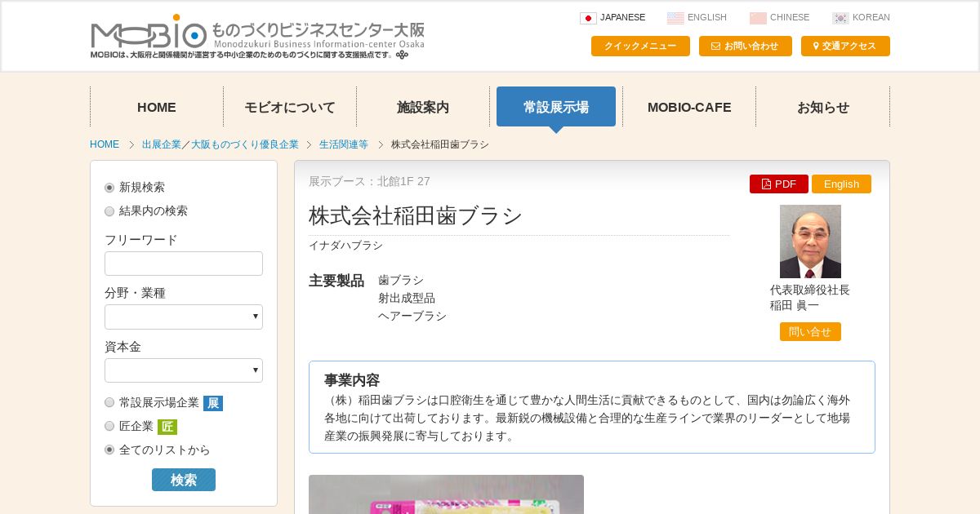
Task: Focus the フリーワード text field
Action: [x=184, y=264]
